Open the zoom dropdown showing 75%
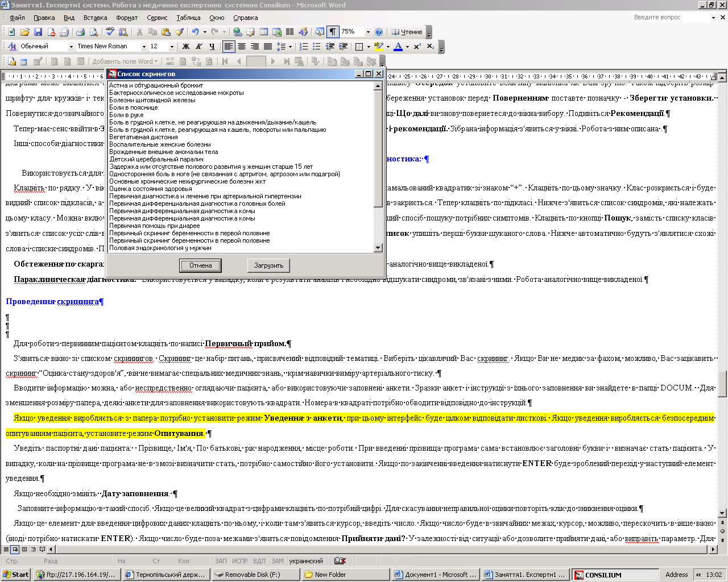 (368, 32)
